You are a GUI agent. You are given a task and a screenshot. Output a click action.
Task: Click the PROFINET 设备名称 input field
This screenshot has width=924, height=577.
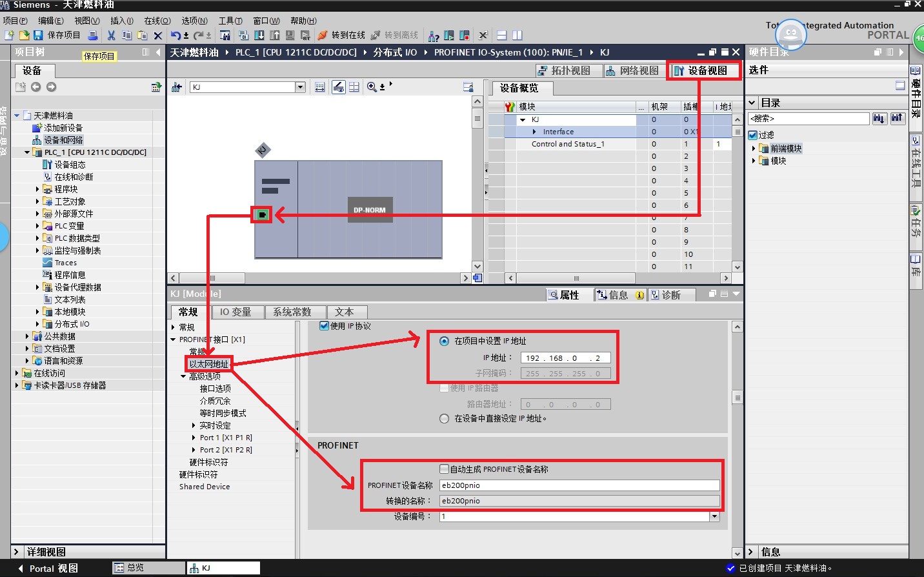tap(579, 485)
